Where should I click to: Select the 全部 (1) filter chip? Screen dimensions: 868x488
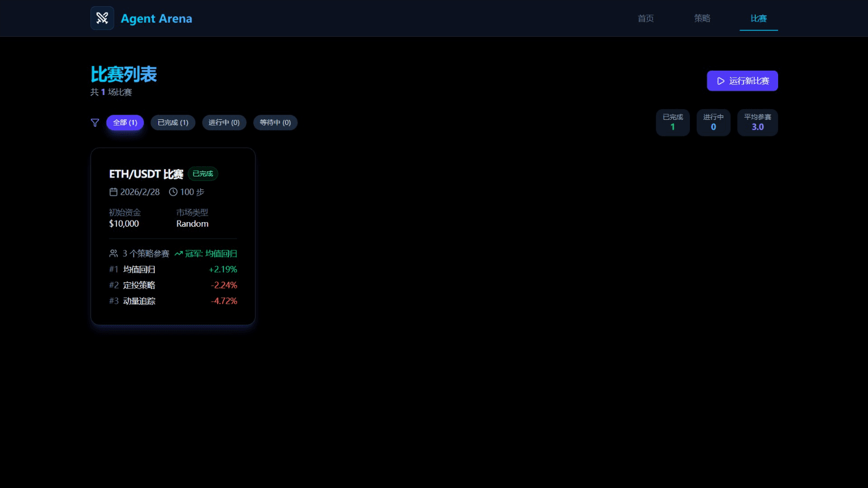125,123
